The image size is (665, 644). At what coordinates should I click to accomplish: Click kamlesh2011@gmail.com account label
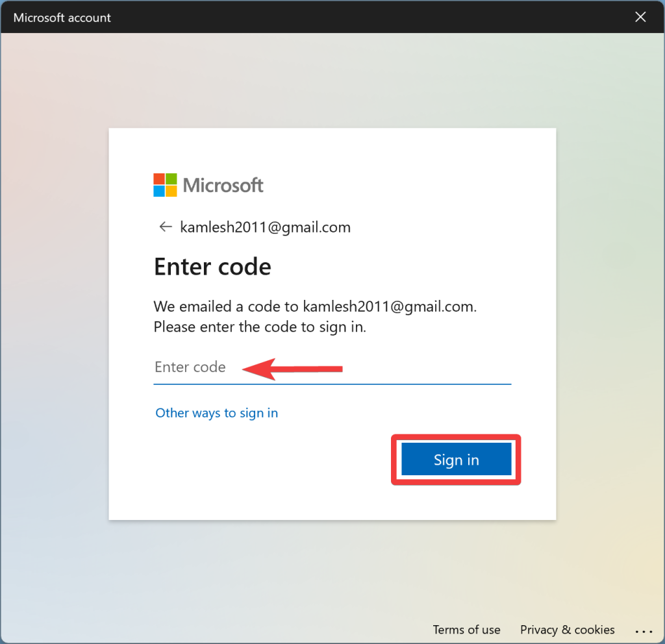coord(266,227)
